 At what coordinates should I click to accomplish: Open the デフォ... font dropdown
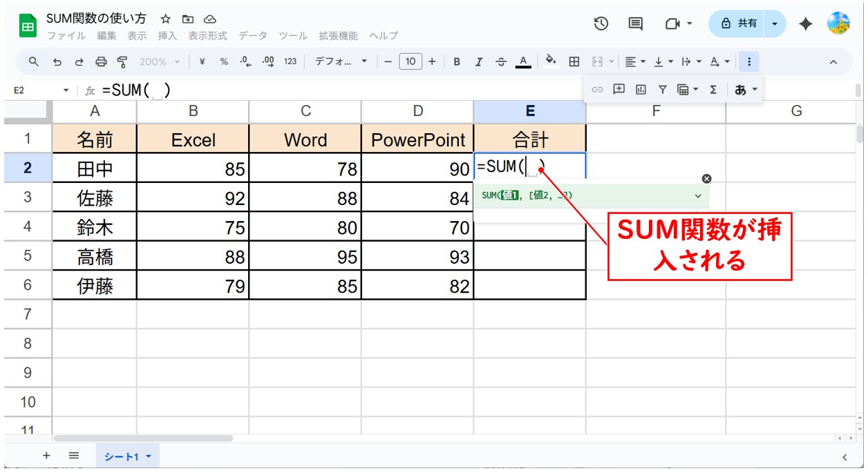coord(341,61)
